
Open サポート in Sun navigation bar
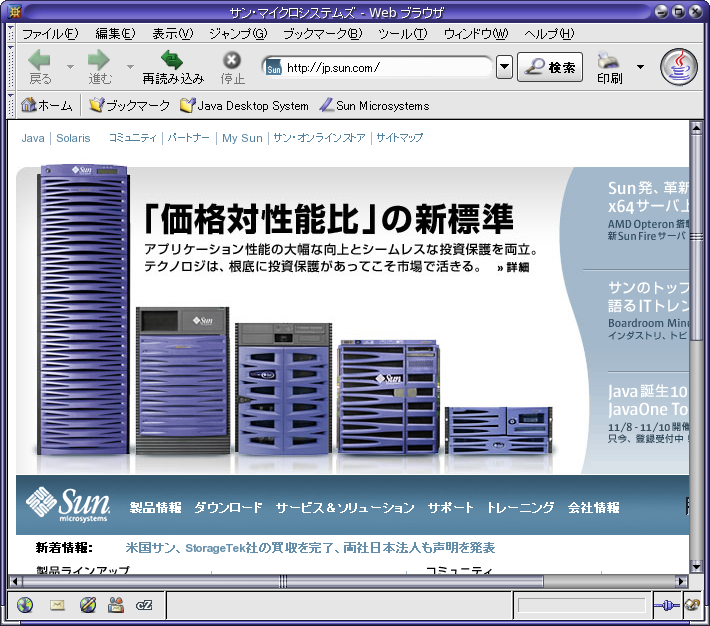(451, 507)
